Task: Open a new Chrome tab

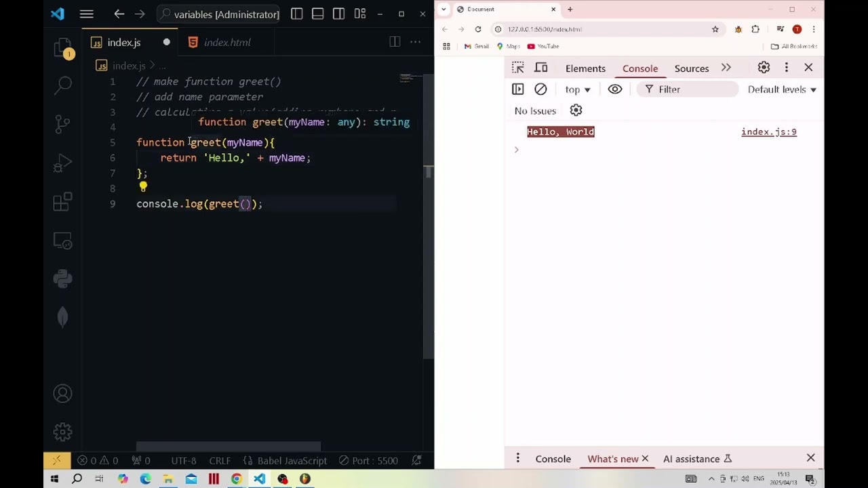Action: point(570,9)
